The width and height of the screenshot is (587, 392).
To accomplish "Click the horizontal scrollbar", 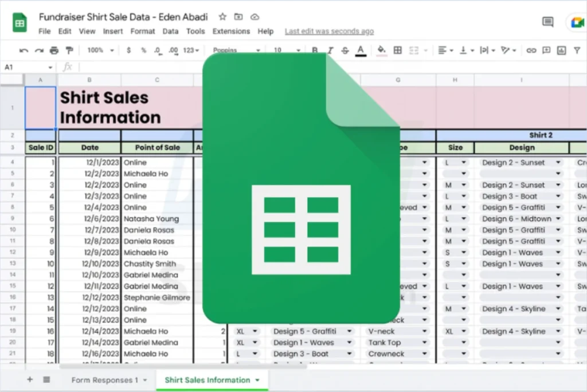I will point(183,366).
